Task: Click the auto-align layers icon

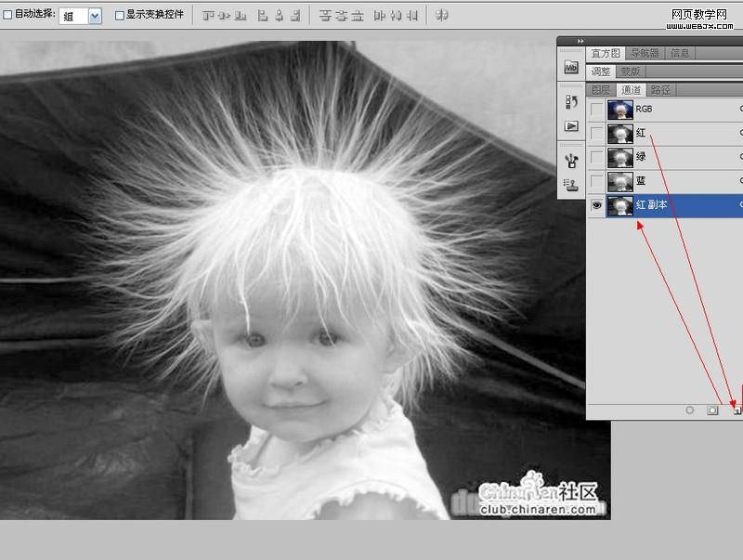Action: tap(442, 16)
